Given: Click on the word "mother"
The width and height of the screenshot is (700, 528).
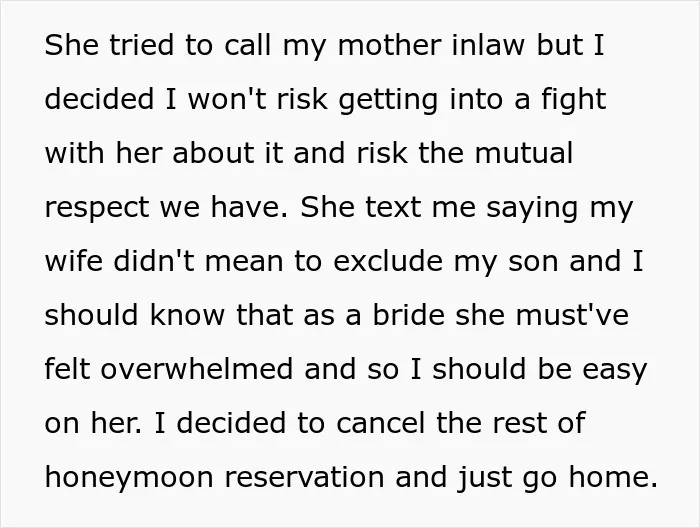Looking at the screenshot, I should click(389, 45).
